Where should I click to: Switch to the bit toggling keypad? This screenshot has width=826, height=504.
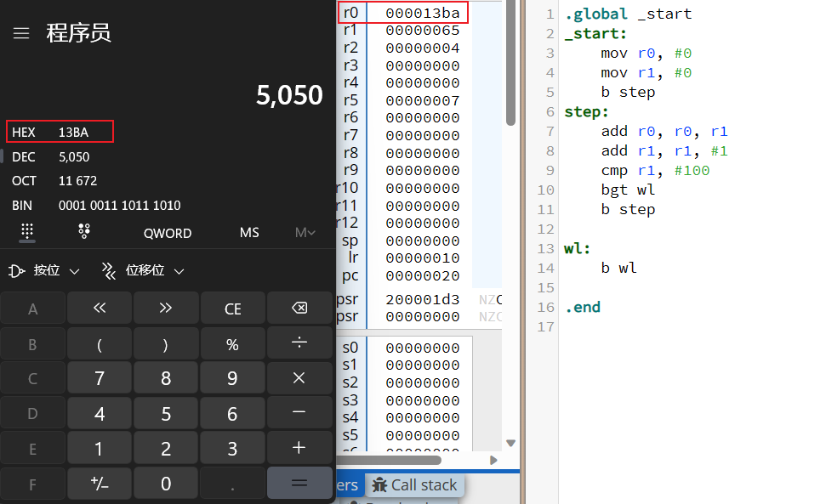point(84,232)
